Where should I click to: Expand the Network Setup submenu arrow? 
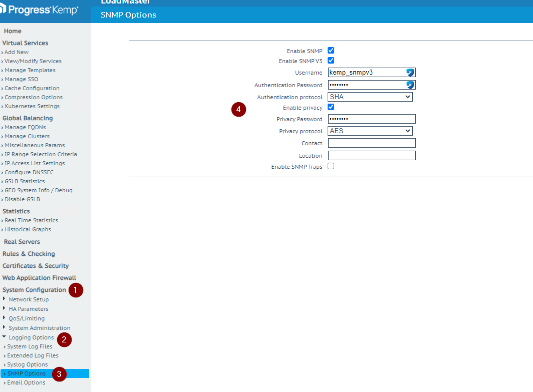click(x=4, y=298)
